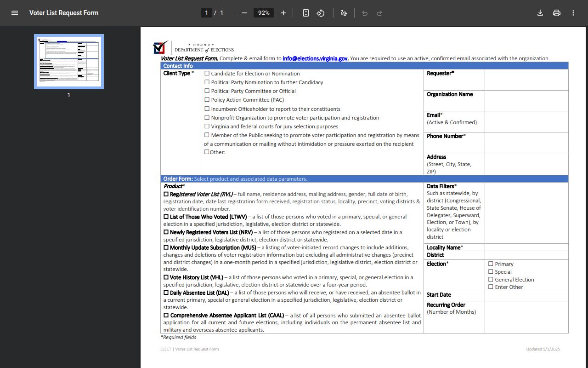Click the Organization Name input cell
The image size is (588, 368).
click(526, 101)
